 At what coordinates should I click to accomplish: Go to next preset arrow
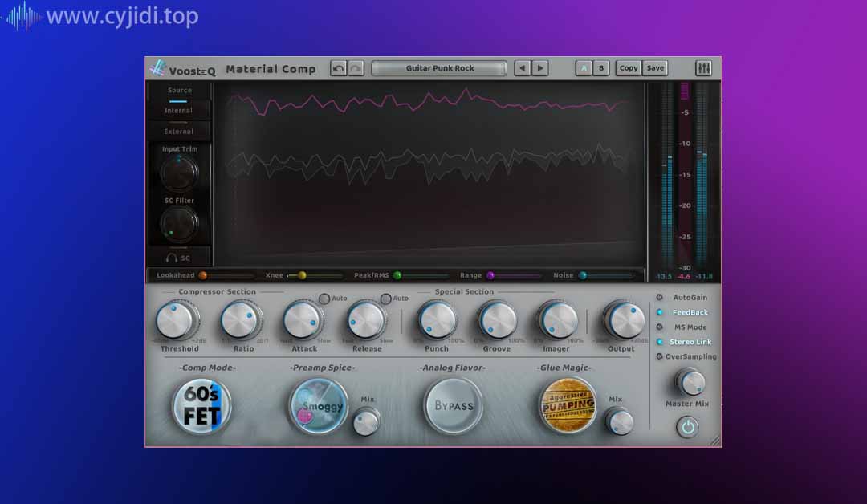click(x=540, y=68)
